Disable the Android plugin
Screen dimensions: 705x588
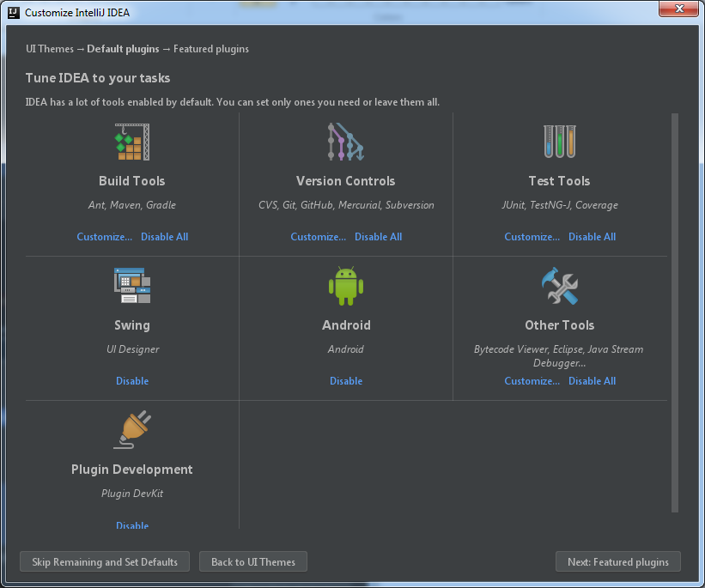click(346, 381)
